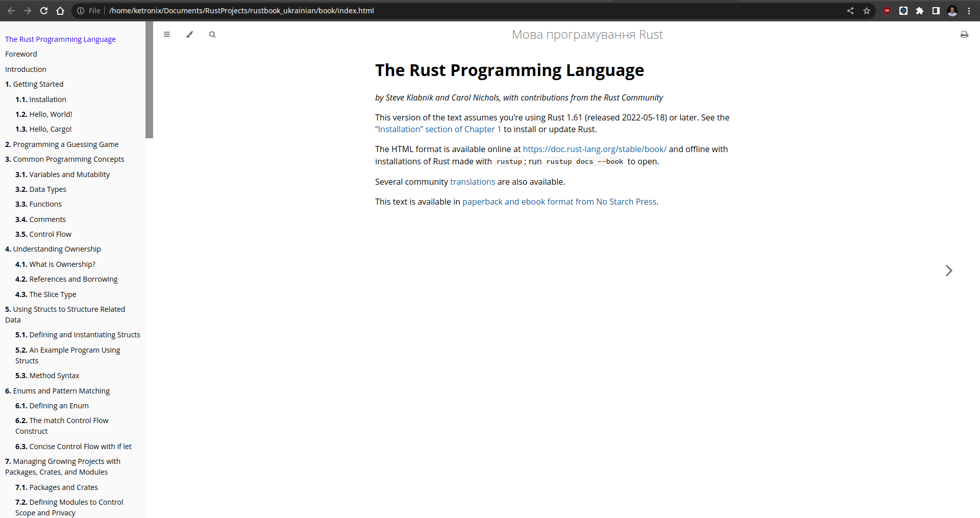Open 6.1. Defining an Enum
This screenshot has height=518, width=980.
(x=52, y=406)
